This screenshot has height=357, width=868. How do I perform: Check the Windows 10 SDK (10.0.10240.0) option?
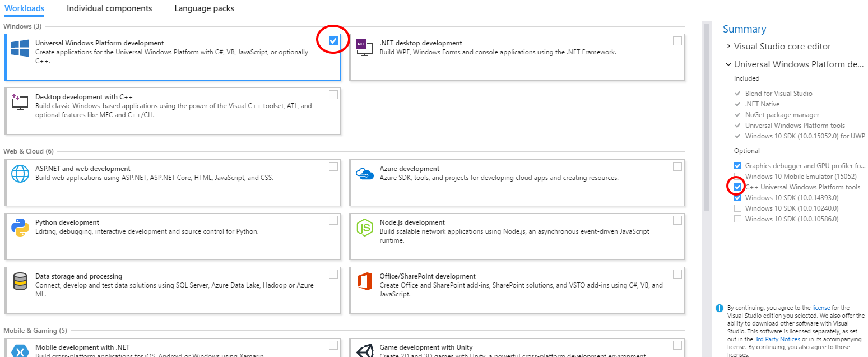coord(738,208)
